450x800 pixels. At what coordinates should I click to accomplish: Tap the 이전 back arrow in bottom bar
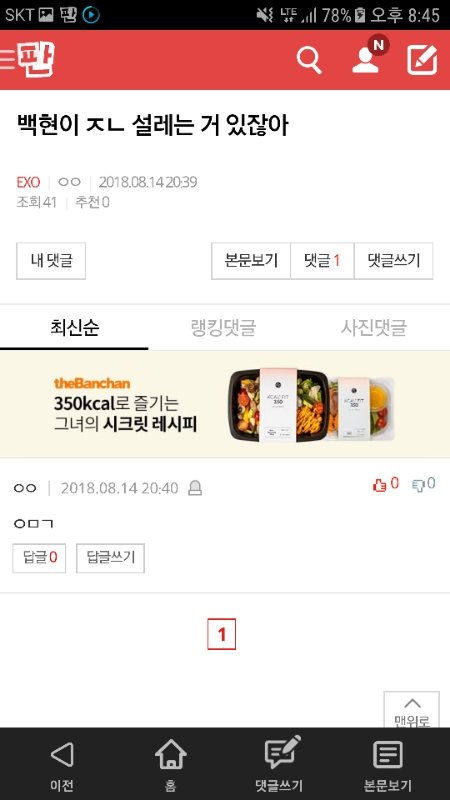pyautogui.click(x=62, y=764)
